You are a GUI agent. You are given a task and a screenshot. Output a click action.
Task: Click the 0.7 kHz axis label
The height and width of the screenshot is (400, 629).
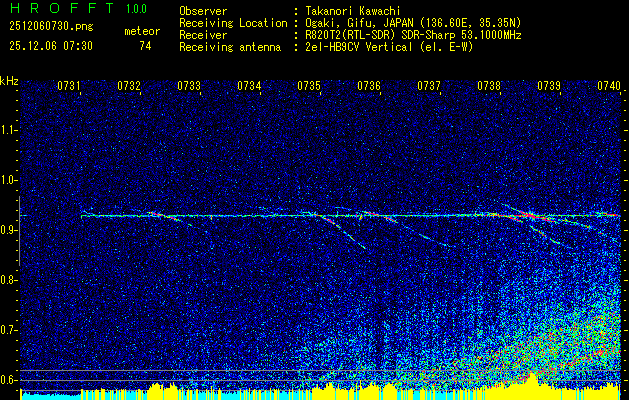coord(8,330)
